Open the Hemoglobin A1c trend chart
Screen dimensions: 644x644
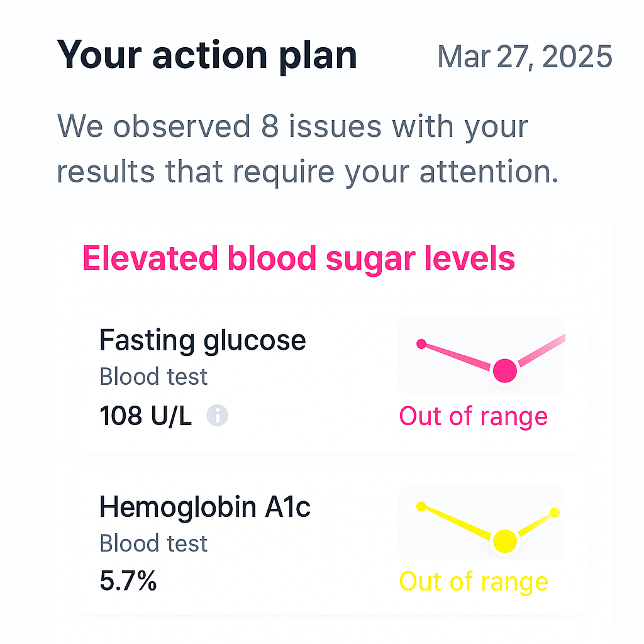pos(482,523)
